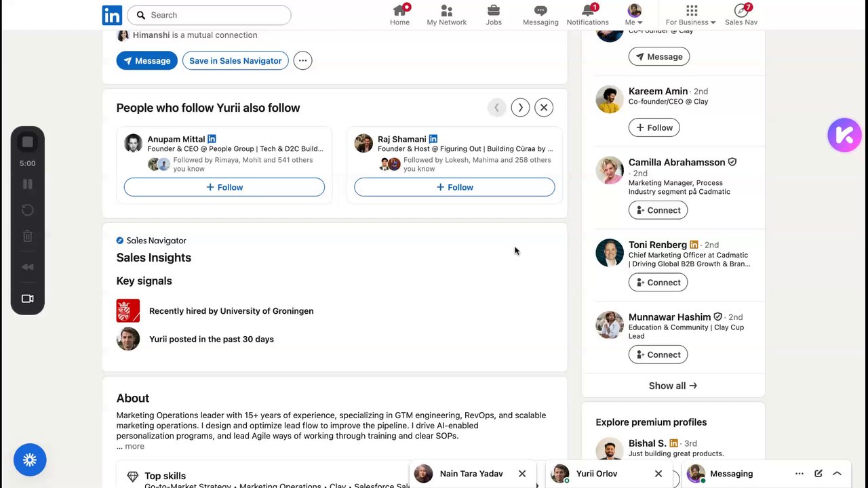
Task: Open My Network page
Action: (446, 14)
